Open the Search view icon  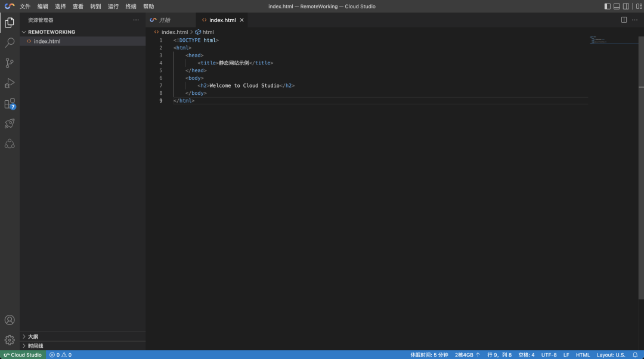[10, 43]
